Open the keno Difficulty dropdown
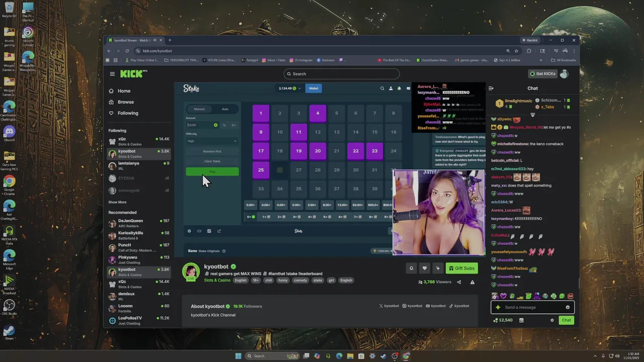The image size is (644, 362). [x=212, y=141]
